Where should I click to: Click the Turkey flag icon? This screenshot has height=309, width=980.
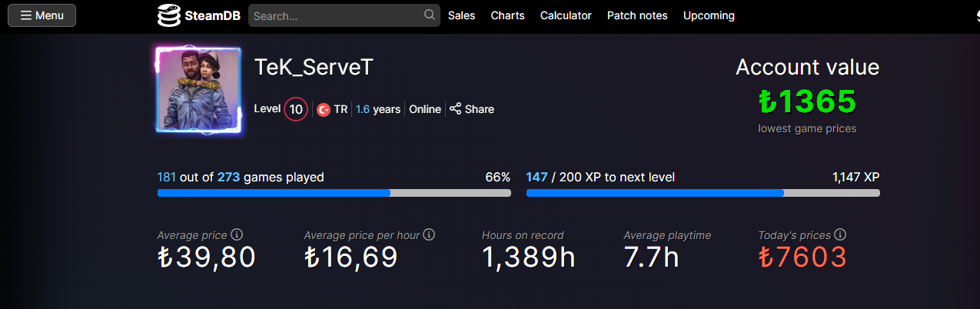[x=324, y=109]
